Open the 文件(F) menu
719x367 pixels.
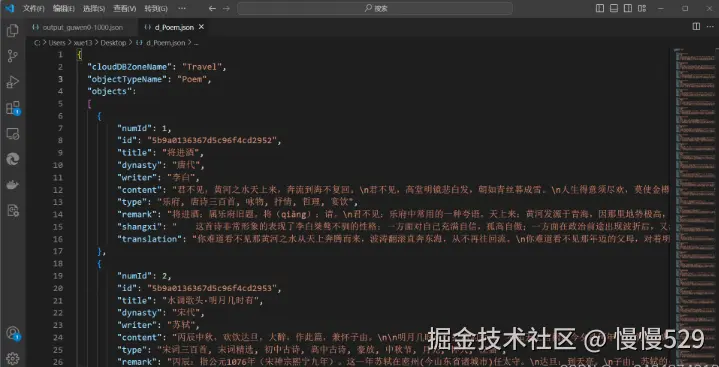33,8
